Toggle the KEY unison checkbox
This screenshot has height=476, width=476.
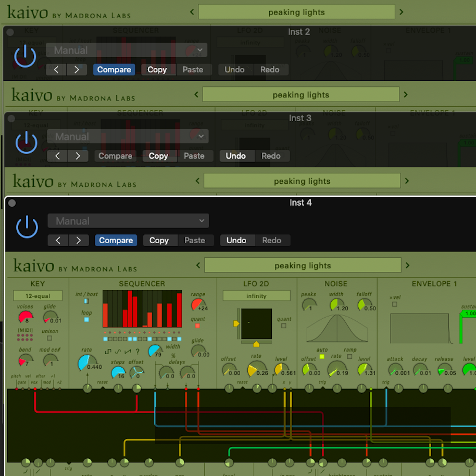point(49,338)
